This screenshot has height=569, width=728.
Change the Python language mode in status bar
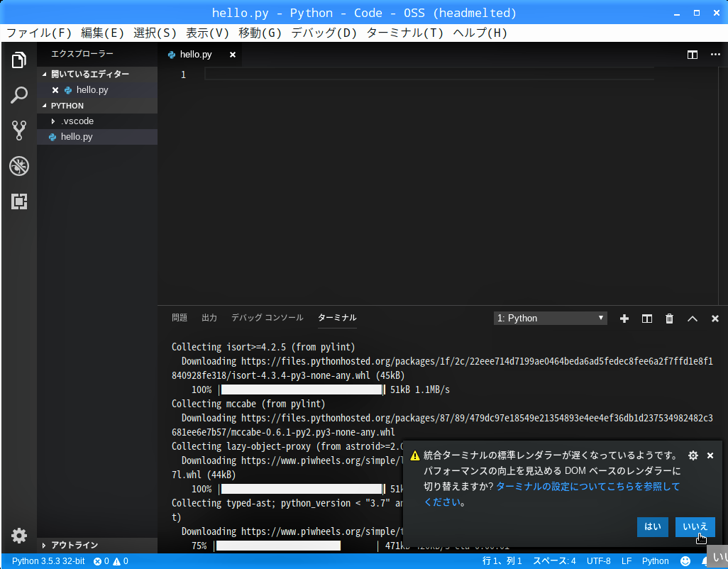click(x=655, y=561)
